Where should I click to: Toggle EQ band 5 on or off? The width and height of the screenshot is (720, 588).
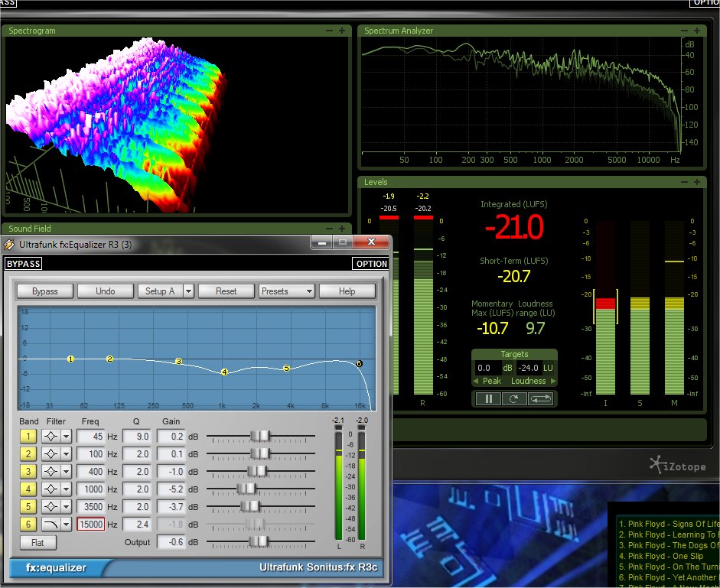pyautogui.click(x=28, y=507)
